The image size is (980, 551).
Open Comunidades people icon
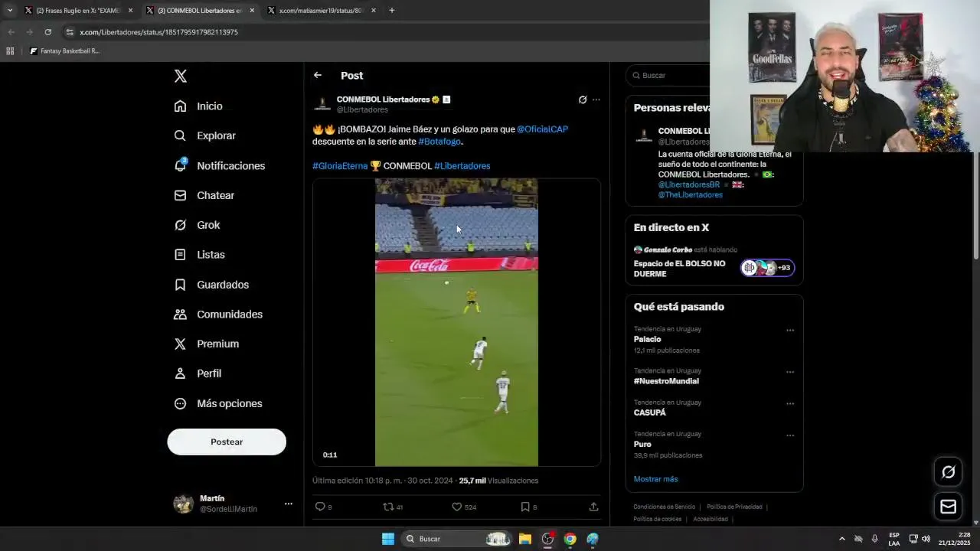180,315
